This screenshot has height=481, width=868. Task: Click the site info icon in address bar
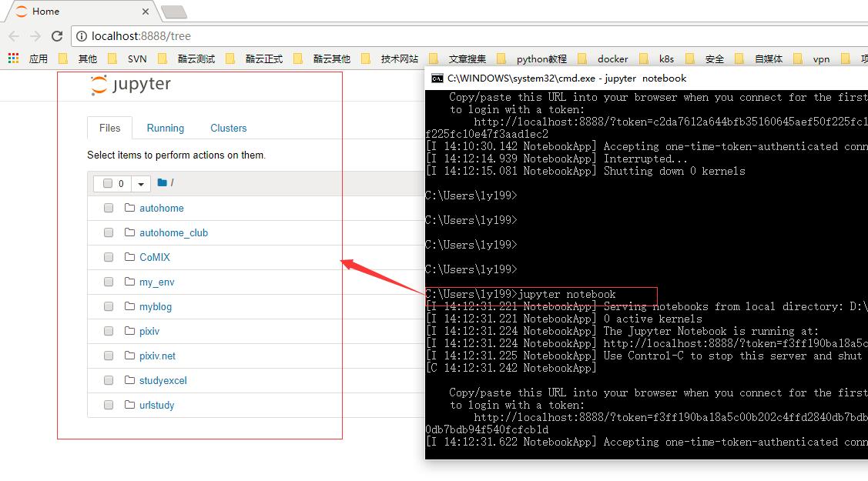[82, 36]
